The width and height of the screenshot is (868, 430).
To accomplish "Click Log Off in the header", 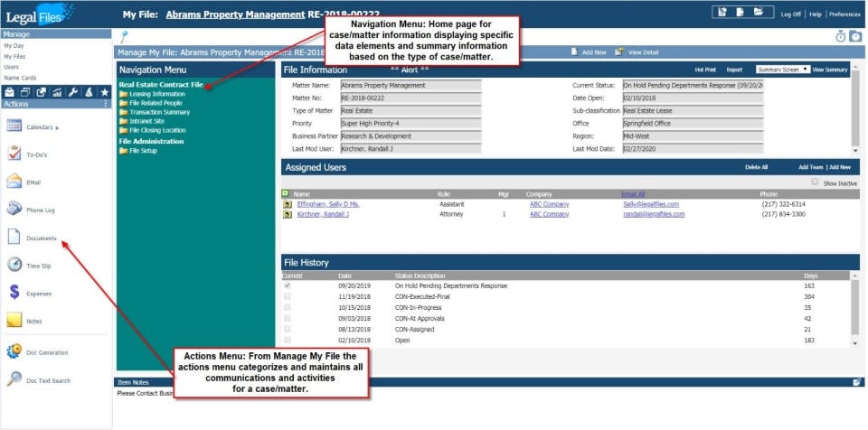I will pos(790,14).
